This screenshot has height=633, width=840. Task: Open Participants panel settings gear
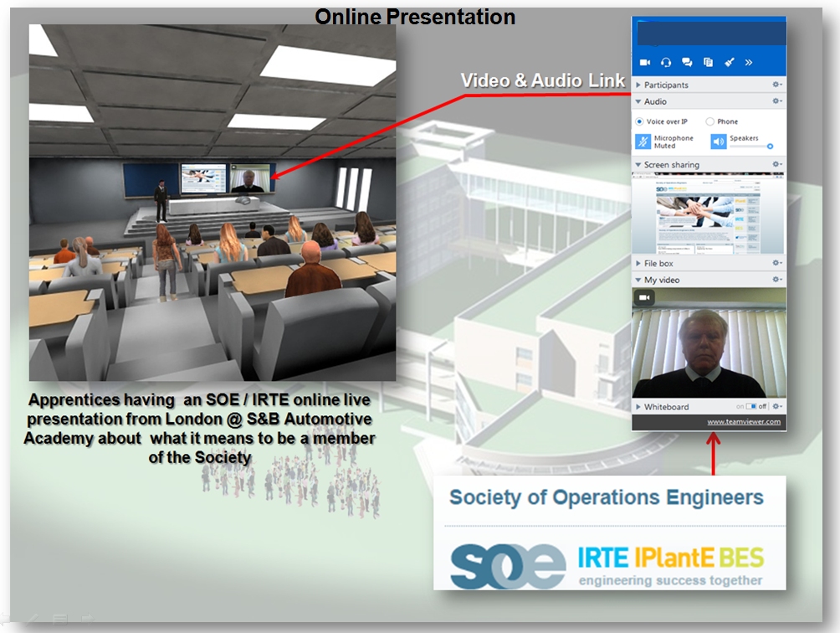click(776, 85)
